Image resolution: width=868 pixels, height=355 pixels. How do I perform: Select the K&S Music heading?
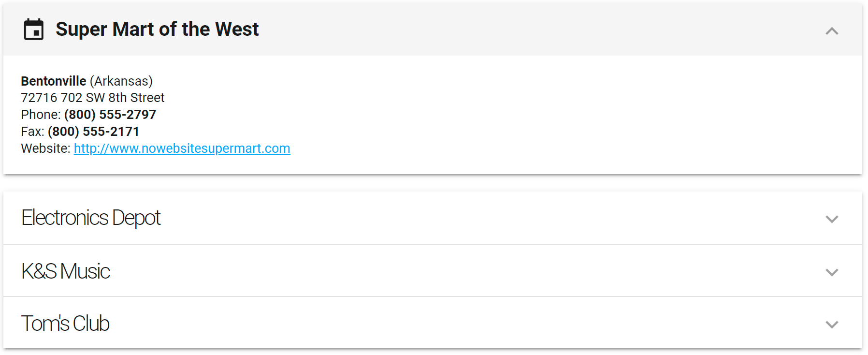click(65, 271)
